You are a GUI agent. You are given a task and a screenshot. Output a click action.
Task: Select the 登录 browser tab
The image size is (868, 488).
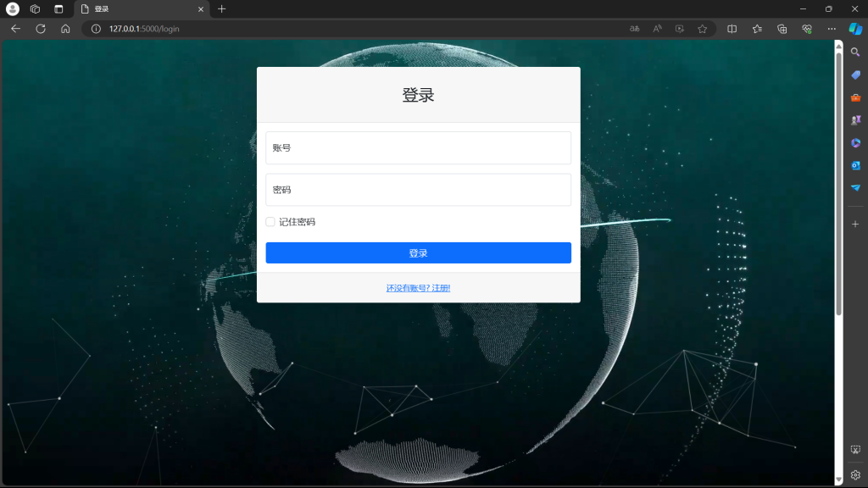click(x=140, y=8)
